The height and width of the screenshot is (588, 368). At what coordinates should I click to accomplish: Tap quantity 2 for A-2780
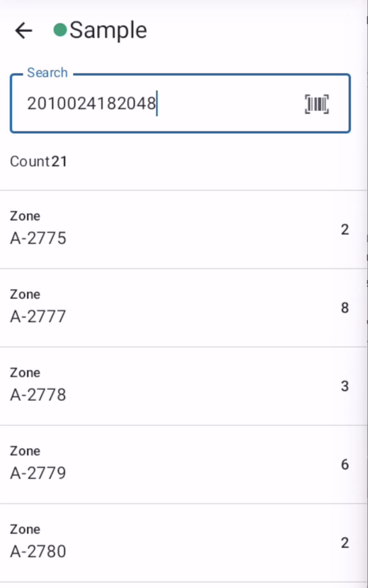tap(345, 543)
